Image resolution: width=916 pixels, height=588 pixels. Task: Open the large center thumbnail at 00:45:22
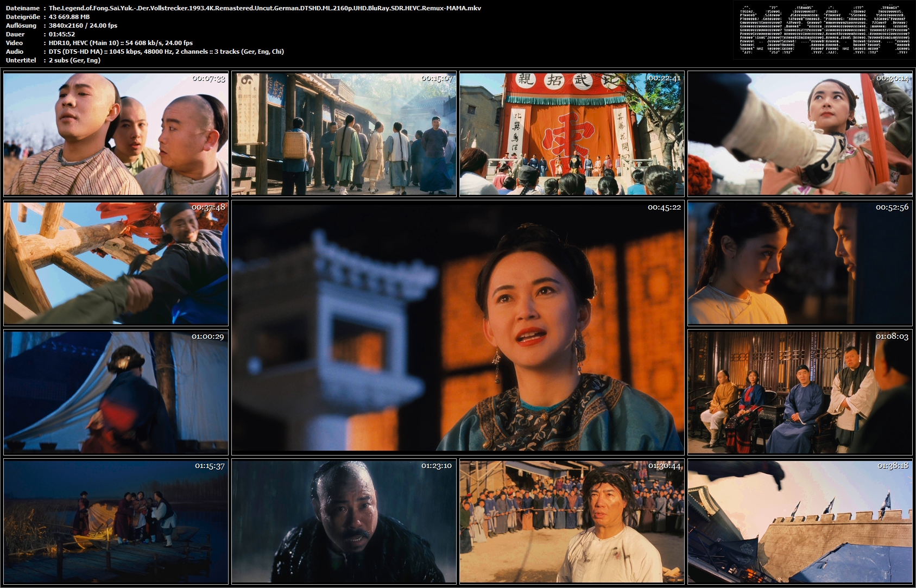[458, 328]
